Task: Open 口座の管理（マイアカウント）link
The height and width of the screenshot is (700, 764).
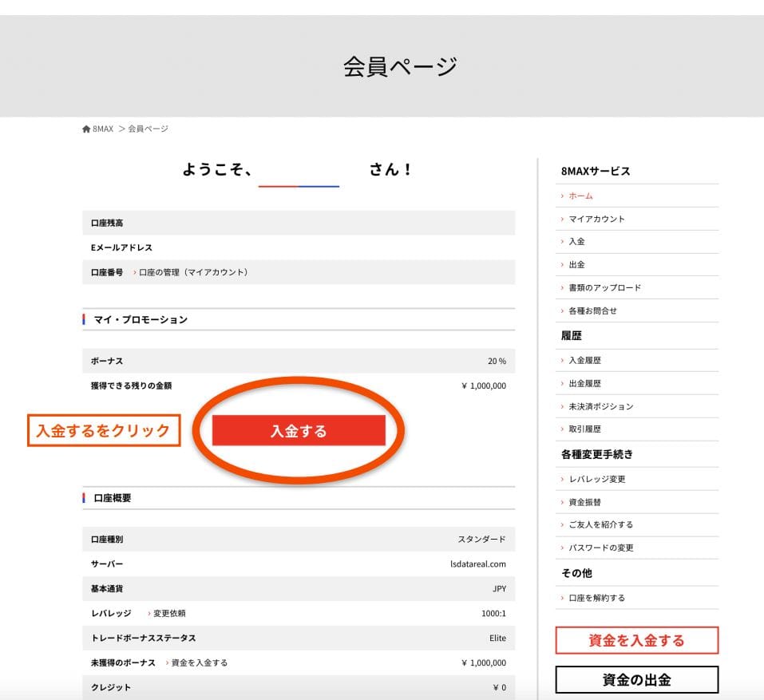Action: [x=193, y=272]
